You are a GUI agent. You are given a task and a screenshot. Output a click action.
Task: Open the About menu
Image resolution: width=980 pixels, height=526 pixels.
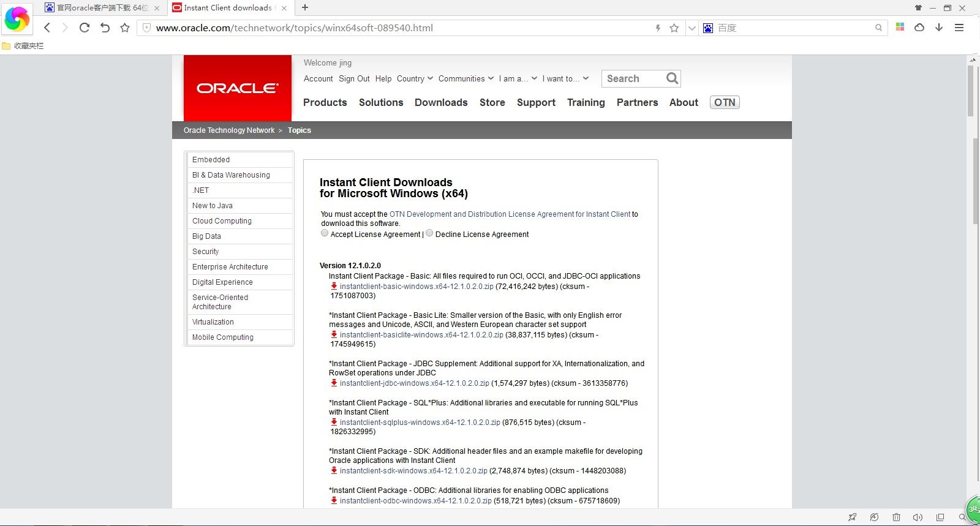(684, 102)
